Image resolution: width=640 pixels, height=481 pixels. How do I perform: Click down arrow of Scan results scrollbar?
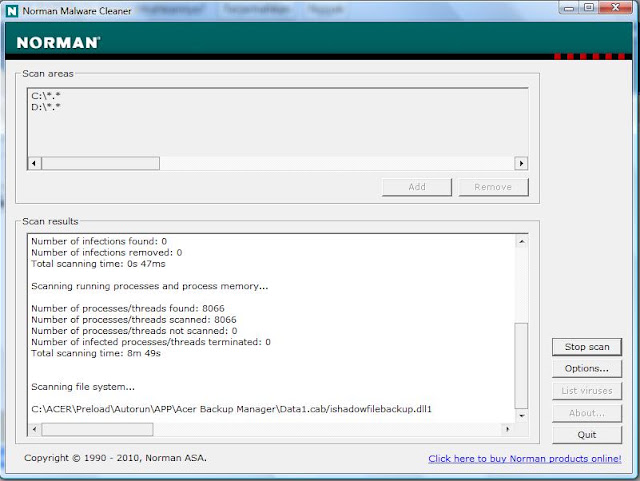(522, 416)
